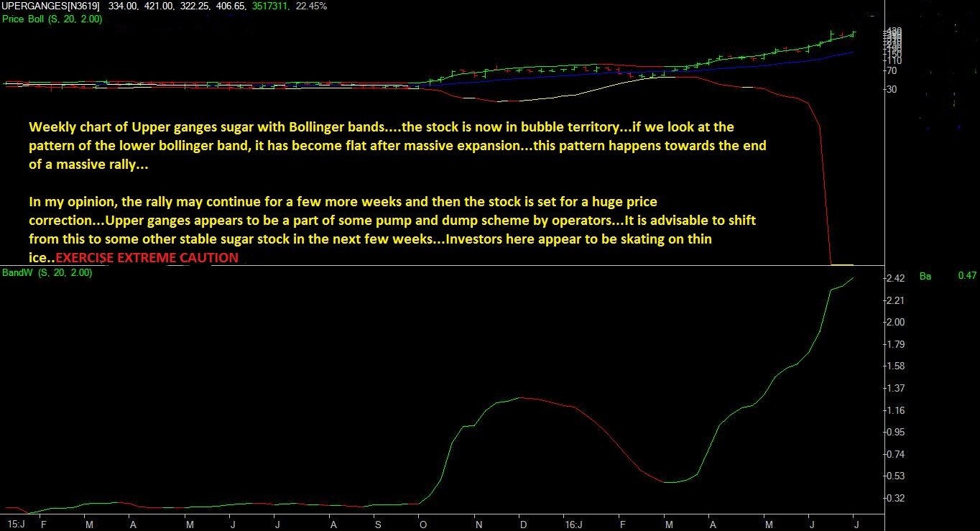Click the 0.32 value on BandW scale
The height and width of the screenshot is (531, 980).
[x=895, y=498]
